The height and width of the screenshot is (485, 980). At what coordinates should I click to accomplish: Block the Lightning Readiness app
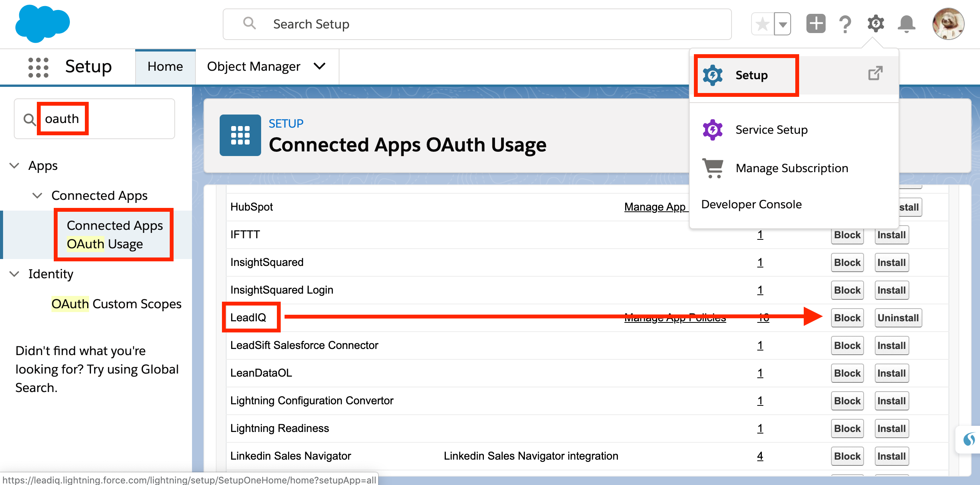(847, 429)
